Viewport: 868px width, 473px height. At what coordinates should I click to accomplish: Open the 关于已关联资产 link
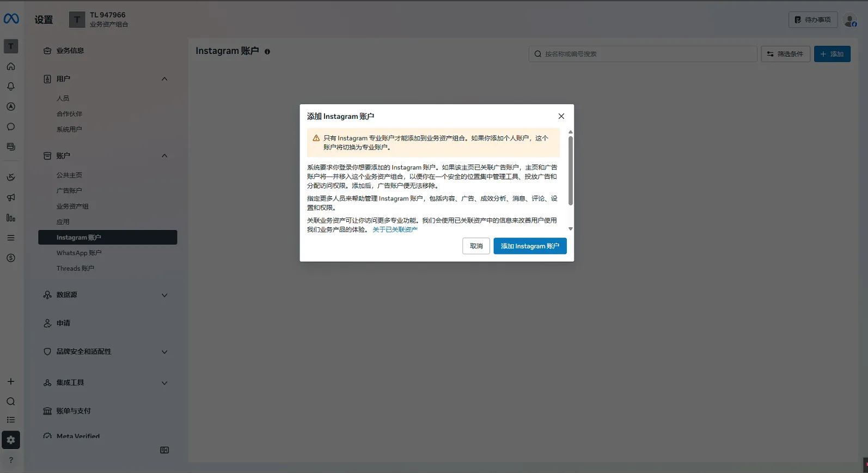395,229
